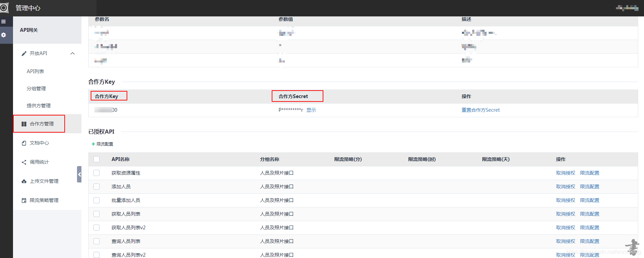
Task: Check the 获取人员列表 row checkbox
Action: (96, 214)
